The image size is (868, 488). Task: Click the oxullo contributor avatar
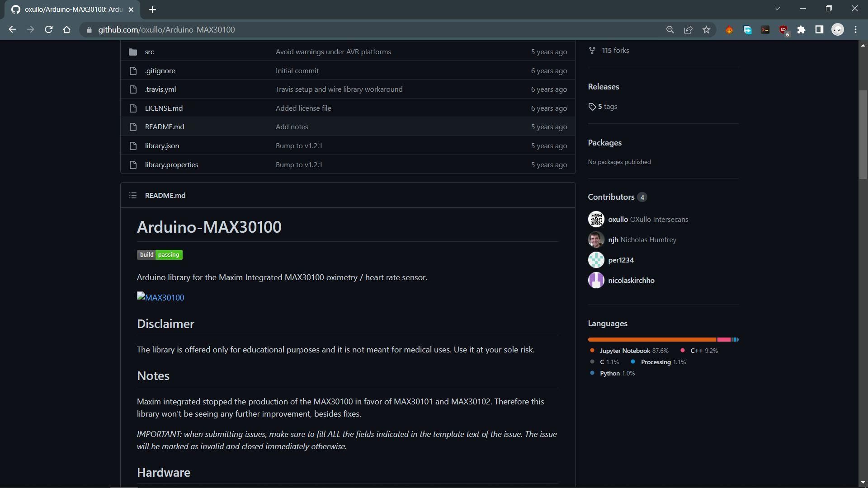596,219
